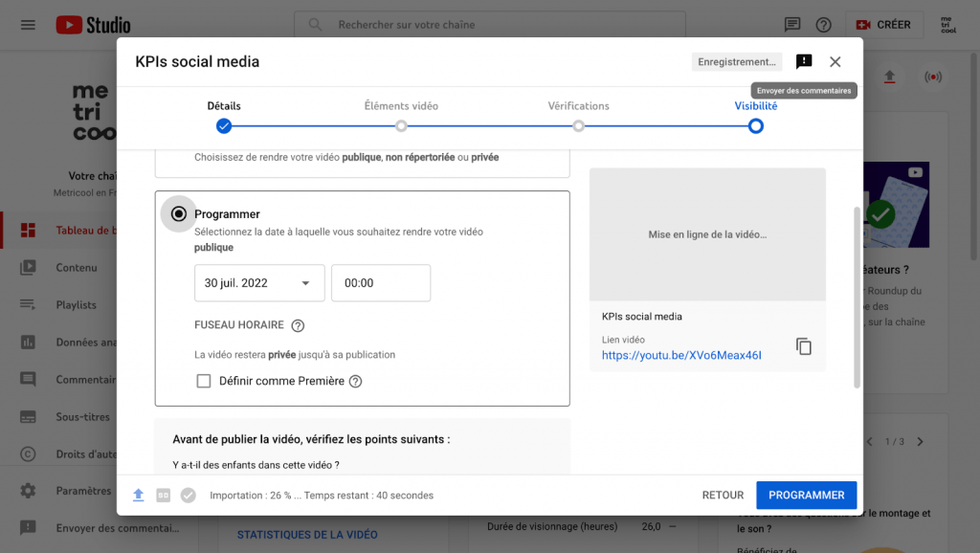This screenshot has height=553, width=980.
Task: Click the video preview thumbnail placeholder
Action: pyautogui.click(x=707, y=234)
